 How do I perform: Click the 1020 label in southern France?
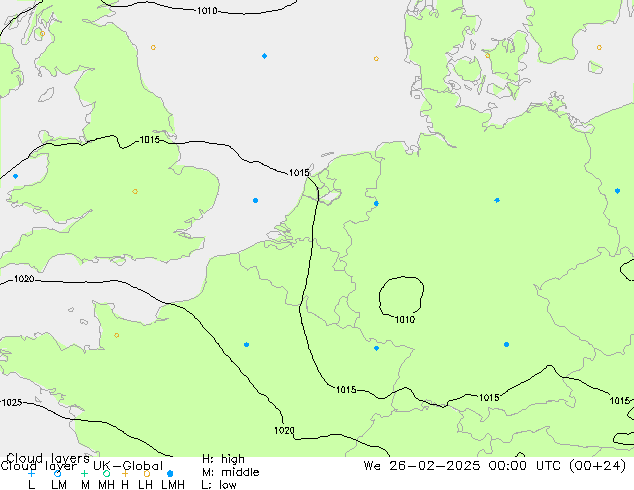point(284,431)
